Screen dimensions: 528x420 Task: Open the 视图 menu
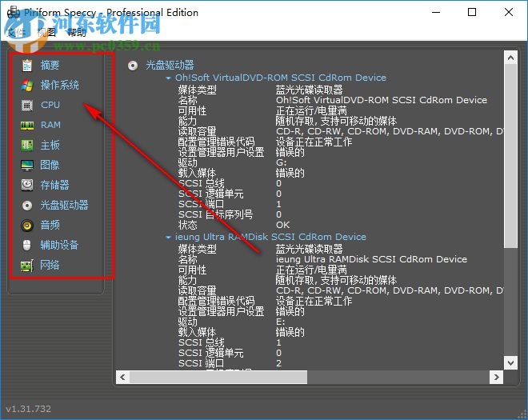pos(46,33)
